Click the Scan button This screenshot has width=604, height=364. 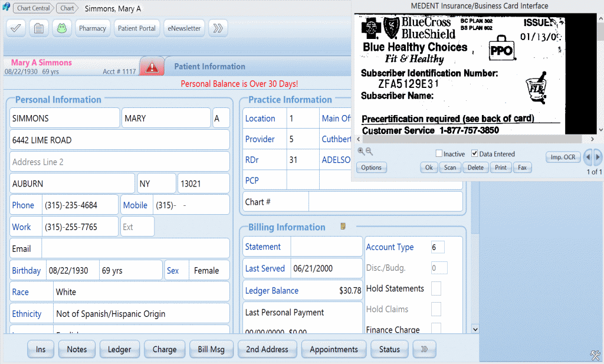tap(450, 168)
